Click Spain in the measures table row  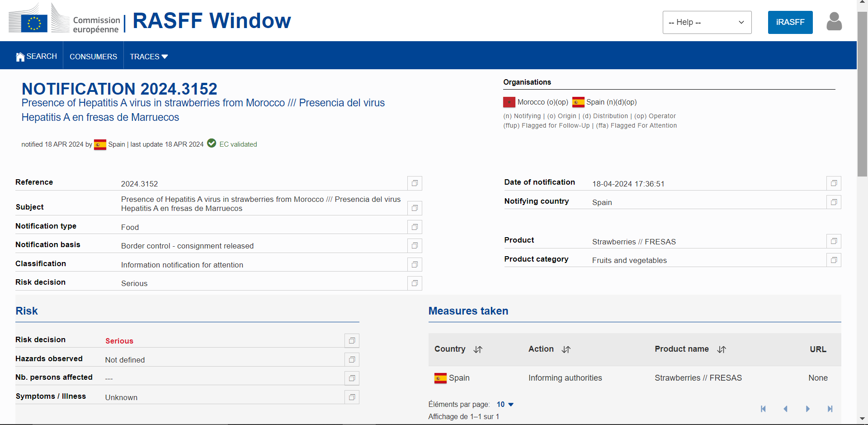[x=452, y=378]
